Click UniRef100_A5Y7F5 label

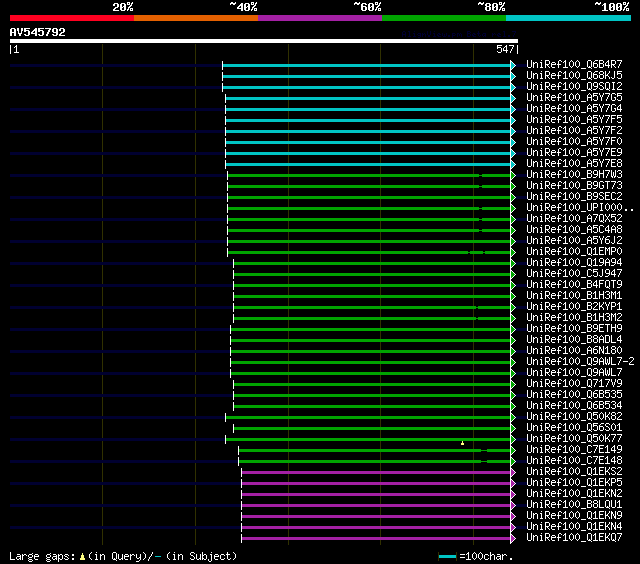coord(574,120)
